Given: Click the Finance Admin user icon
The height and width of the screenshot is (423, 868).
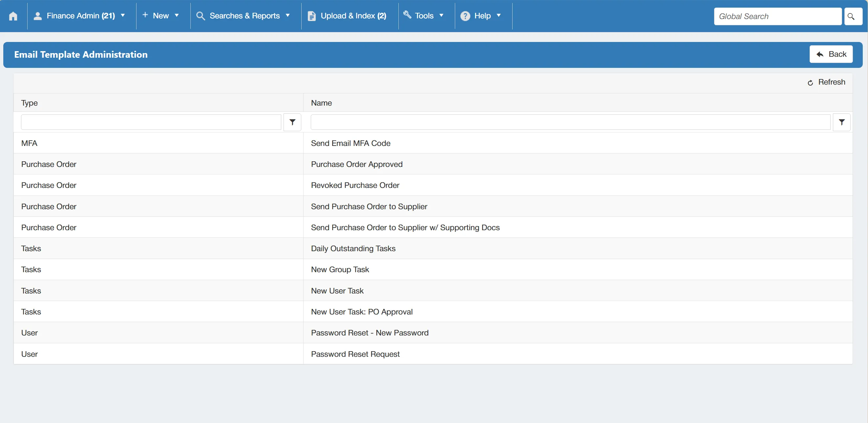Looking at the screenshot, I should click(38, 16).
